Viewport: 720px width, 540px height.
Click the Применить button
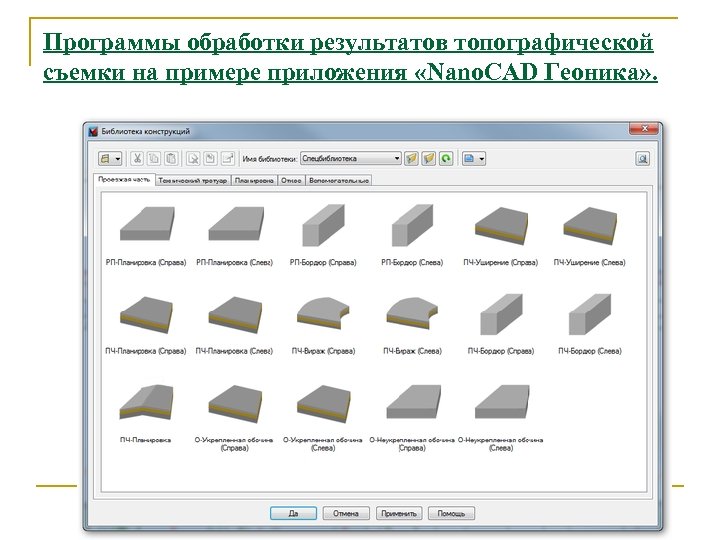(x=399, y=513)
